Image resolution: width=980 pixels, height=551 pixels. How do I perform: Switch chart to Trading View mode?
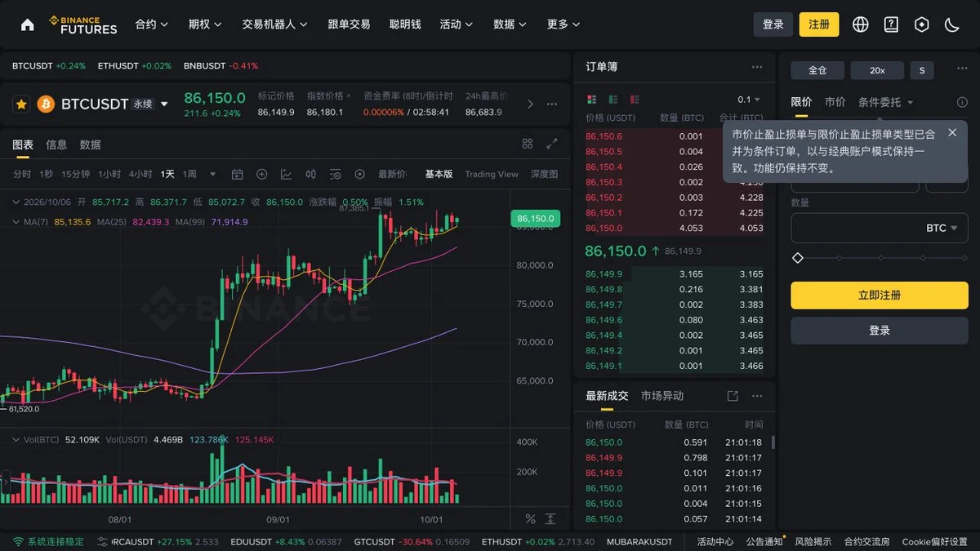(492, 174)
